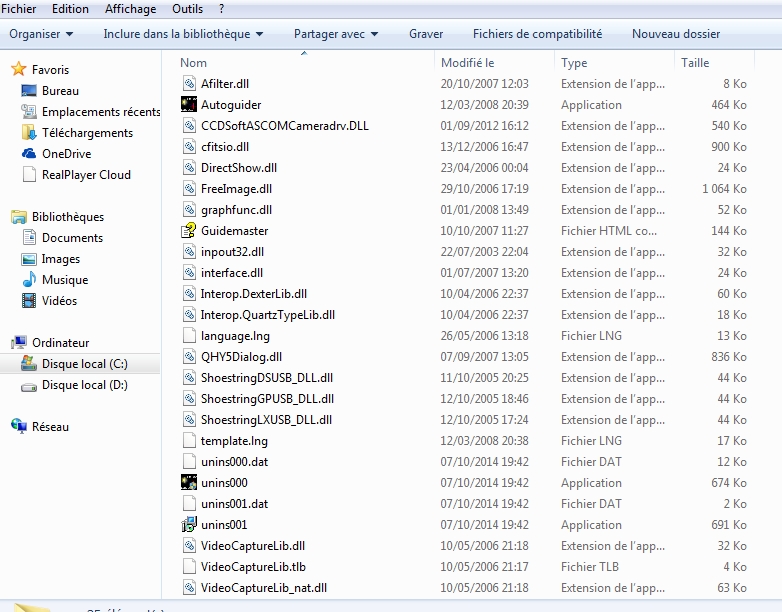Click the unins000.dat file icon
782x612 pixels.
tap(189, 461)
